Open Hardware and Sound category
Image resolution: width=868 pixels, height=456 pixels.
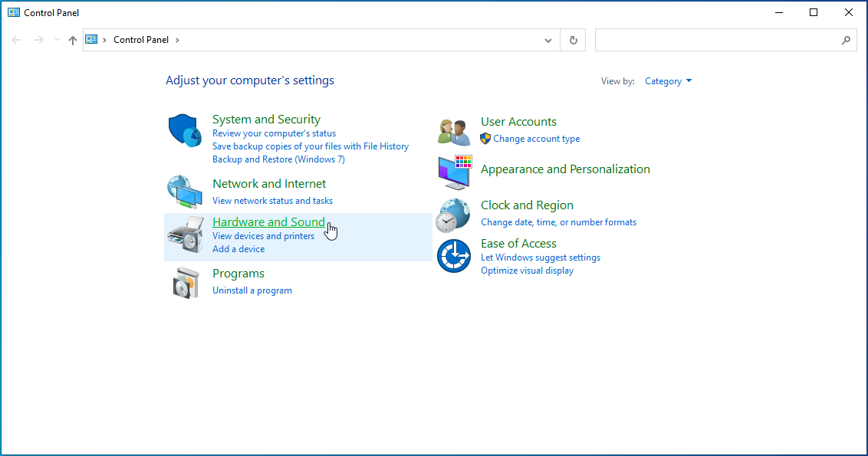pyautogui.click(x=268, y=222)
